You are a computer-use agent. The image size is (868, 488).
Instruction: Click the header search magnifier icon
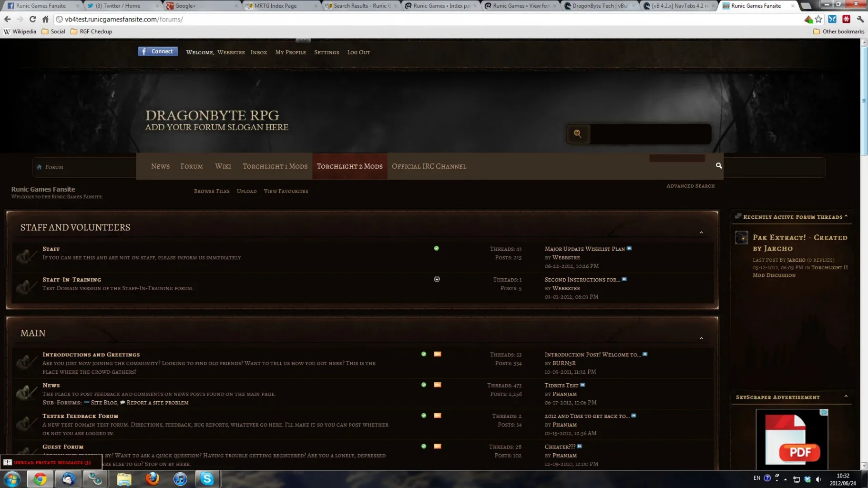pos(578,134)
